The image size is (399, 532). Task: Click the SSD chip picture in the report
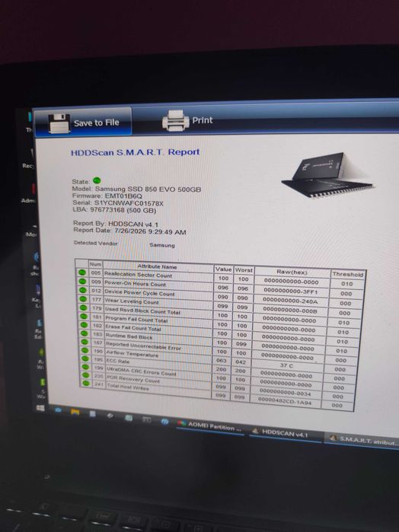(327, 175)
